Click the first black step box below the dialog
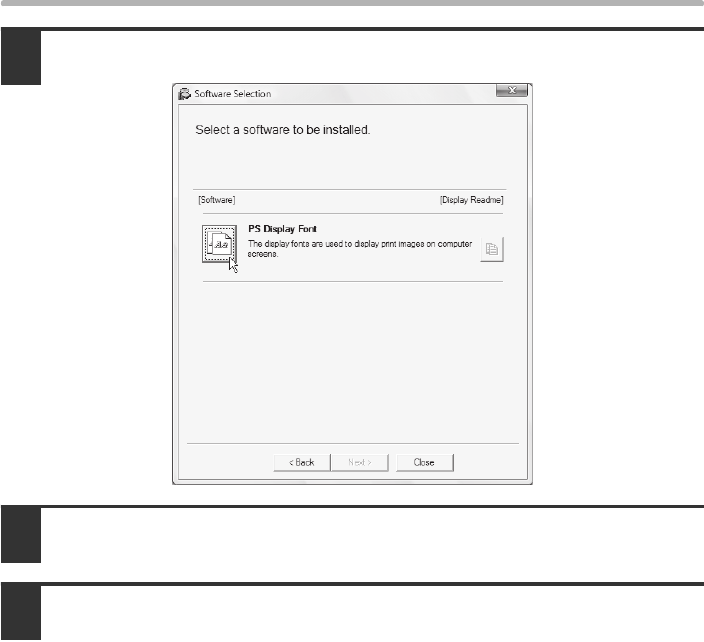The height and width of the screenshot is (642, 704). [x=22, y=534]
